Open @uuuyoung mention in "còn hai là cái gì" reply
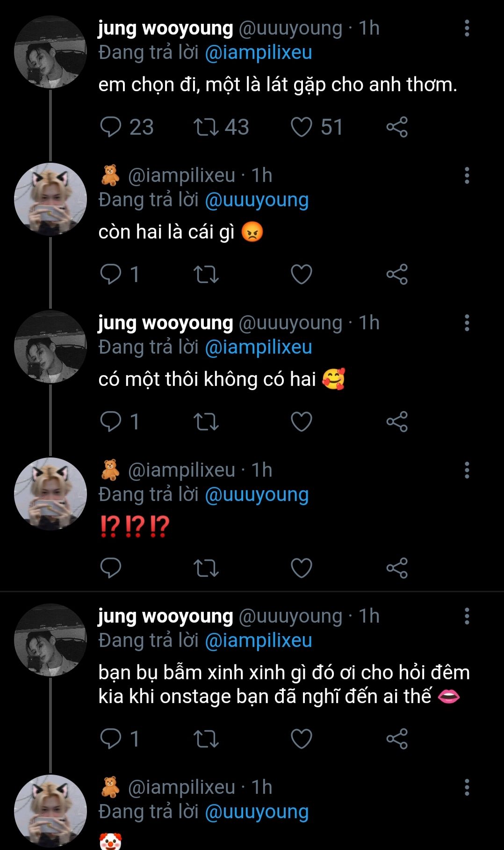 (257, 200)
